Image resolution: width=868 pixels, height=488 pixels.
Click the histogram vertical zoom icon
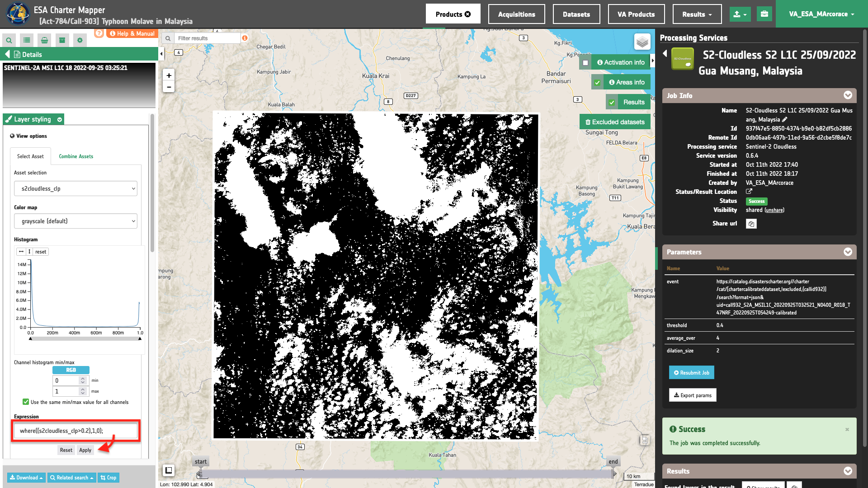click(x=29, y=252)
